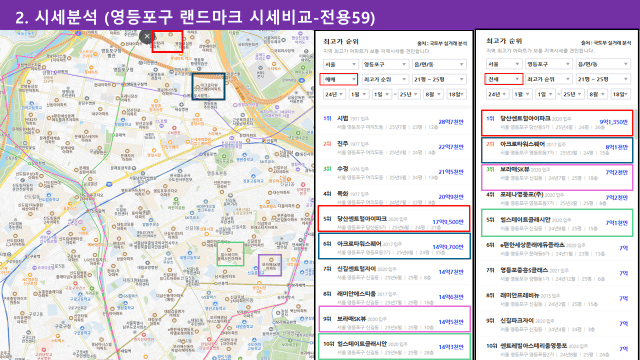Open the 25년 end year dropdown in 전세 panel
The image size is (640, 360).
572,94
